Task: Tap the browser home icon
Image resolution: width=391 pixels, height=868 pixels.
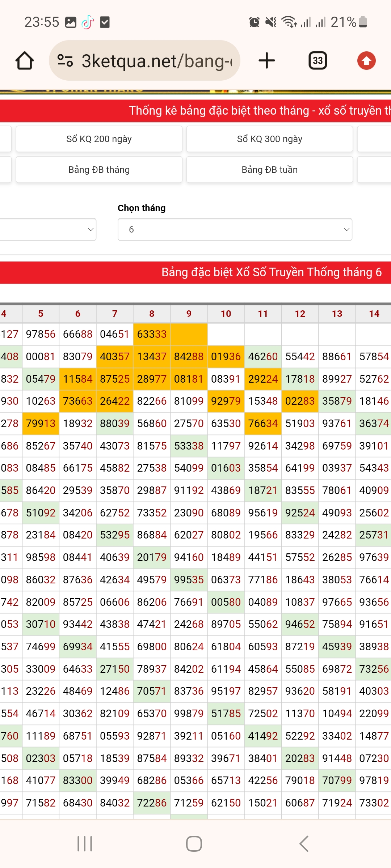Action: click(x=25, y=61)
